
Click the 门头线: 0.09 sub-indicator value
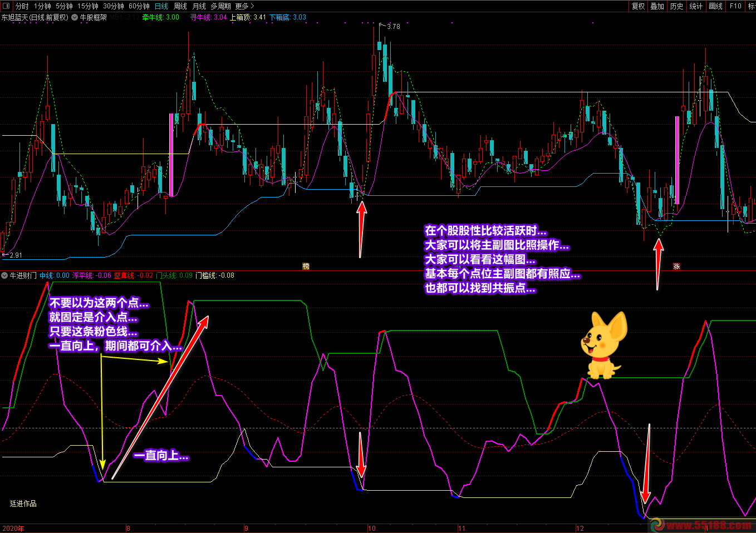[x=174, y=275]
